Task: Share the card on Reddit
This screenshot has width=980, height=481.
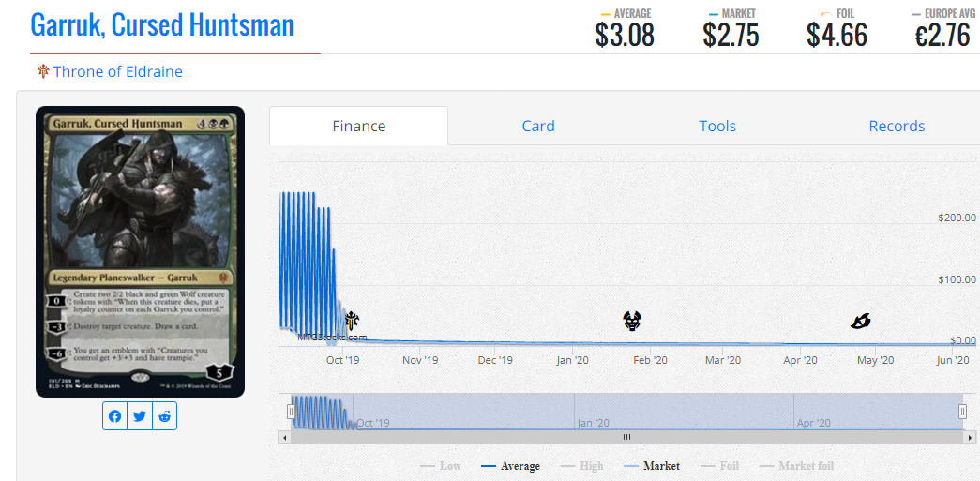Action: click(164, 416)
